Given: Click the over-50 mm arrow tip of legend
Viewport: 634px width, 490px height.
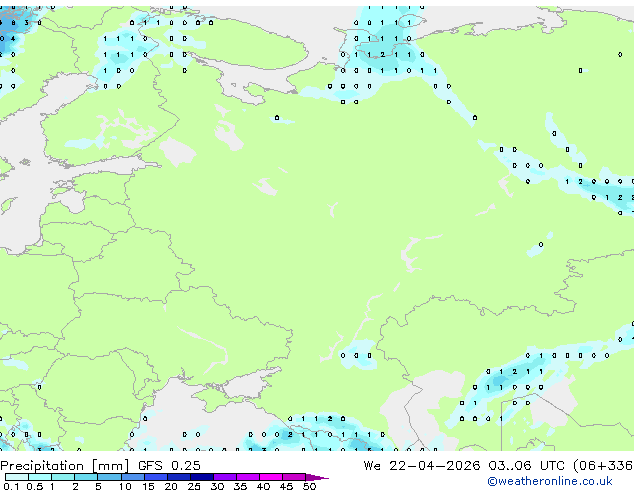Looking at the screenshot, I should pos(317,477).
